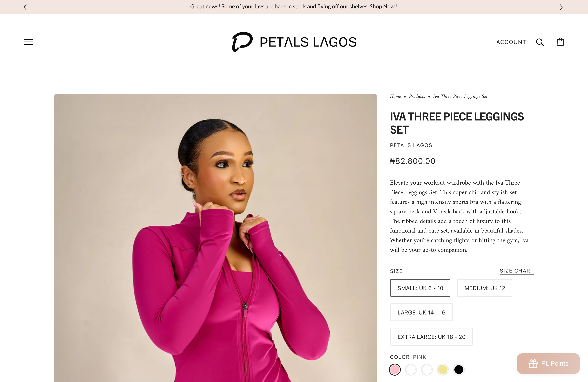Screen dimensions: 588x382
Task: Click the PL Points gift icon
Action: click(x=533, y=363)
